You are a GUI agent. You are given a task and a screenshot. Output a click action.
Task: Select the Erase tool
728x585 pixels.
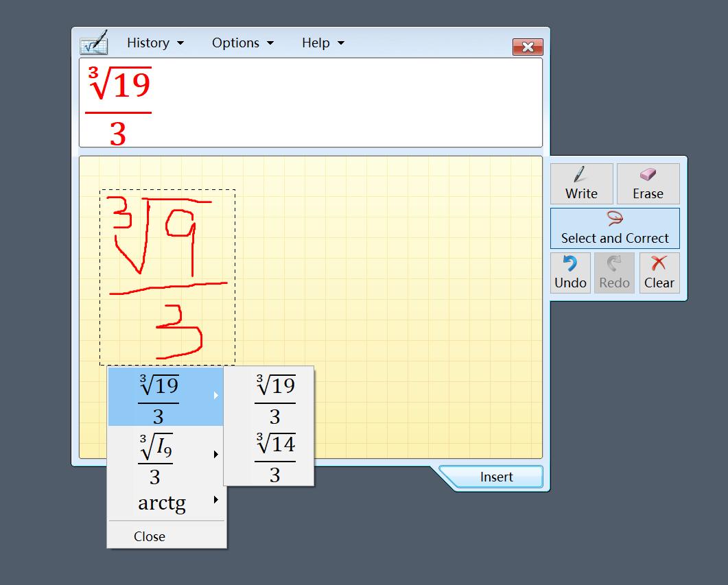tap(648, 184)
